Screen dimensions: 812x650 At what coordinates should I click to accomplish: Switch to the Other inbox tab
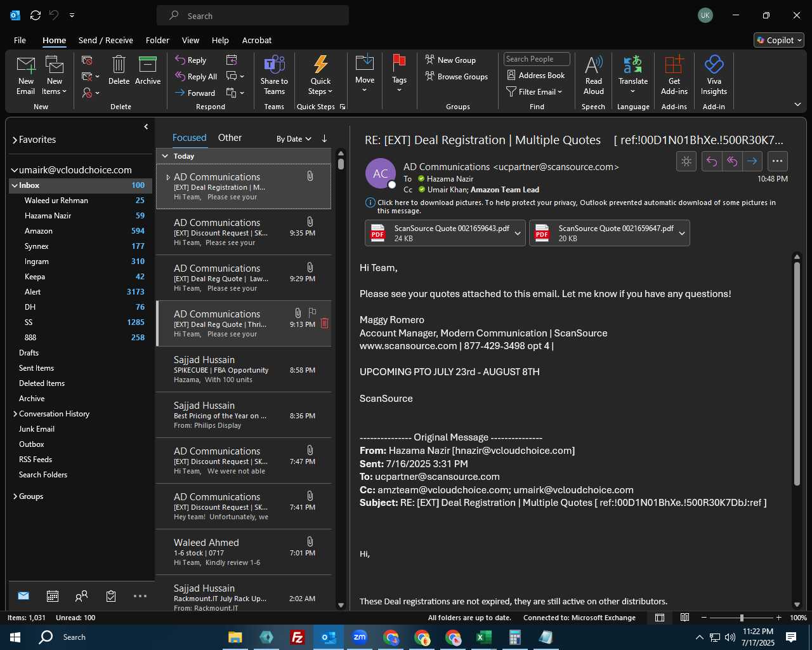tap(230, 138)
